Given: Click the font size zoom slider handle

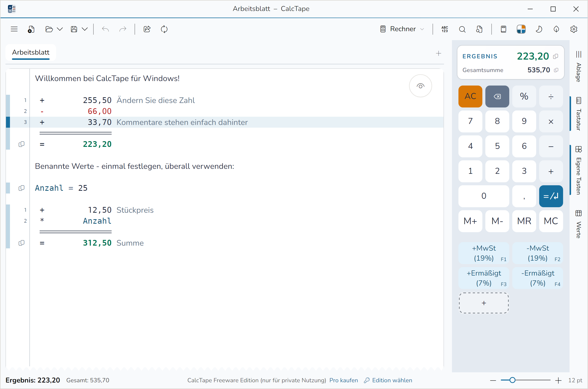Looking at the screenshot, I should tap(512, 380).
